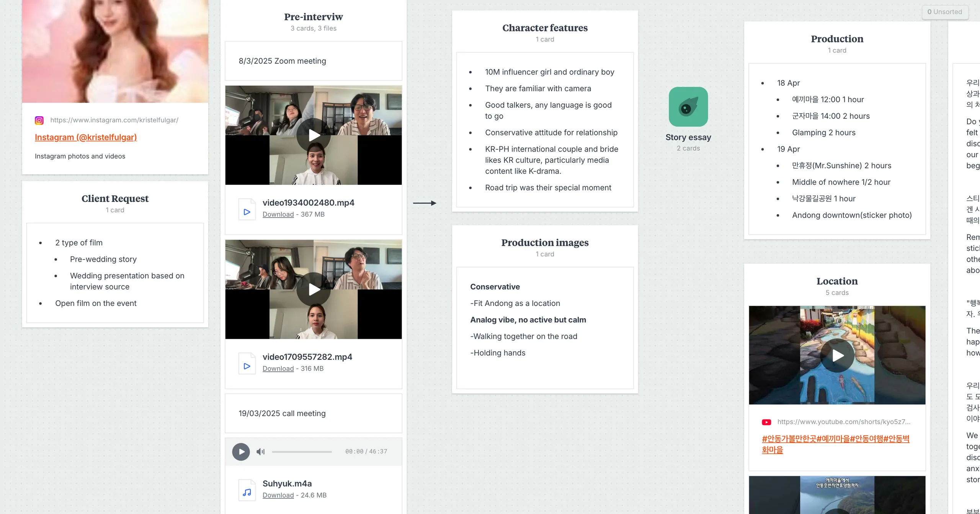The width and height of the screenshot is (980, 514).
Task: Select 'Open film on the event' bullet
Action: click(96, 303)
